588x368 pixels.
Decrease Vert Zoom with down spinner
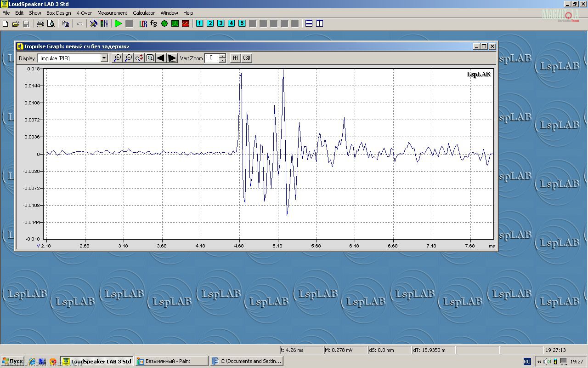(222, 60)
